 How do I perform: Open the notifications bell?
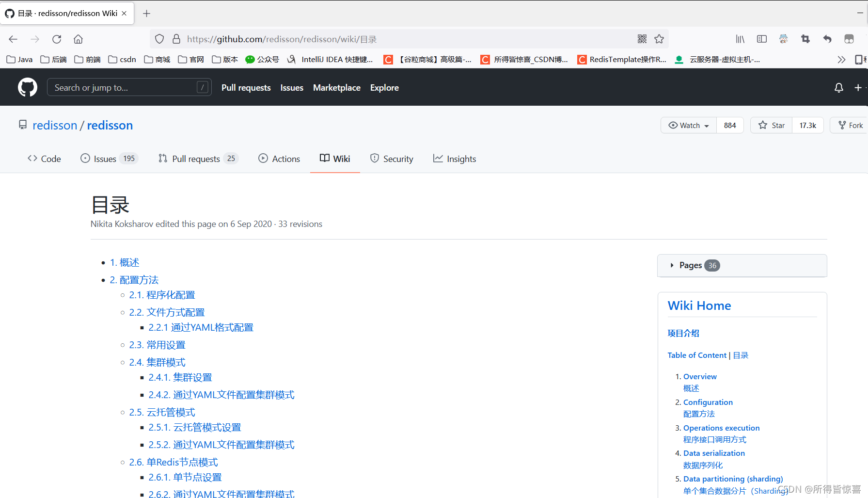(x=838, y=88)
